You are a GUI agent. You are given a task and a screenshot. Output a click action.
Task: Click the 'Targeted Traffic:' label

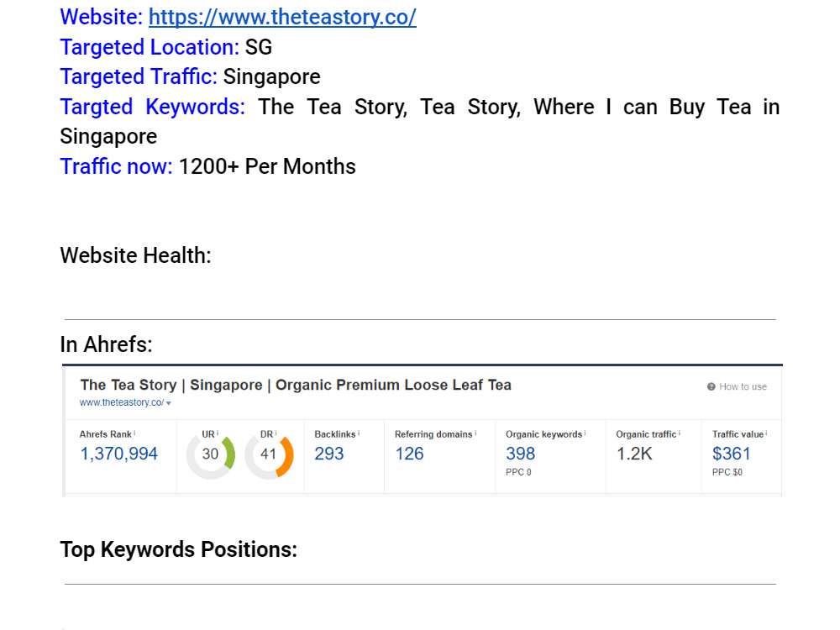point(139,76)
